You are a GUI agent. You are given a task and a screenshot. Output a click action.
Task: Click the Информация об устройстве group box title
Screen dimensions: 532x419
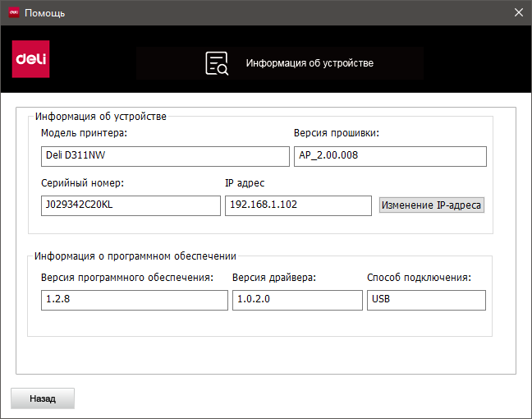(x=101, y=117)
